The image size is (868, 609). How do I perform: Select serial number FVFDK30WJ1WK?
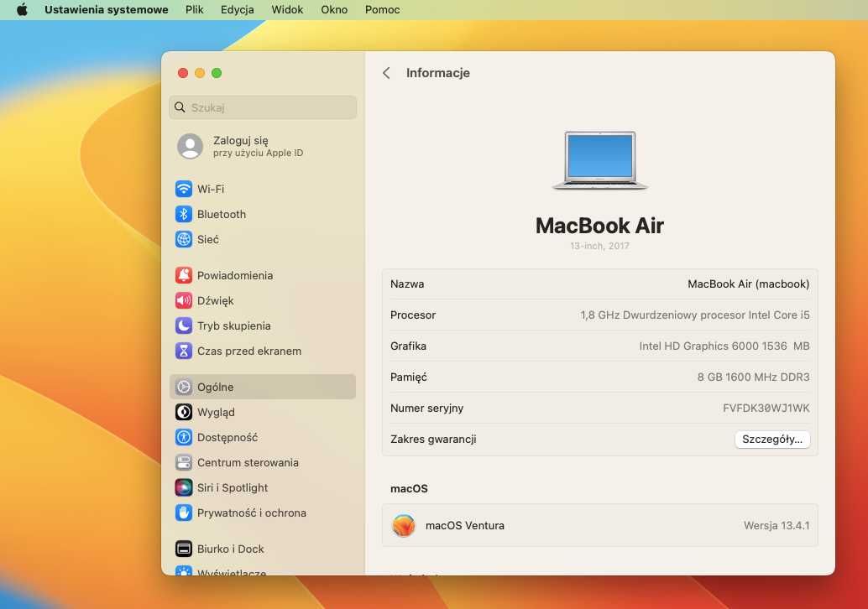pos(766,409)
